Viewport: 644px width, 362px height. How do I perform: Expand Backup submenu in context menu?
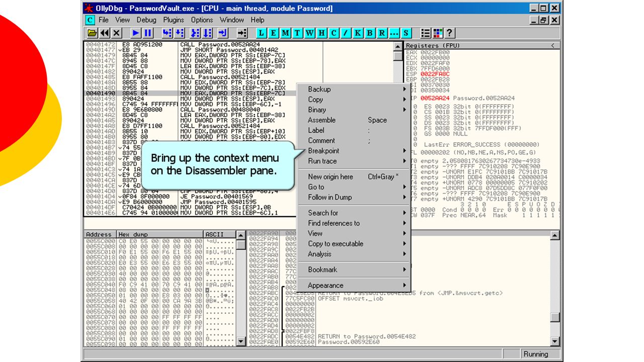click(x=354, y=89)
